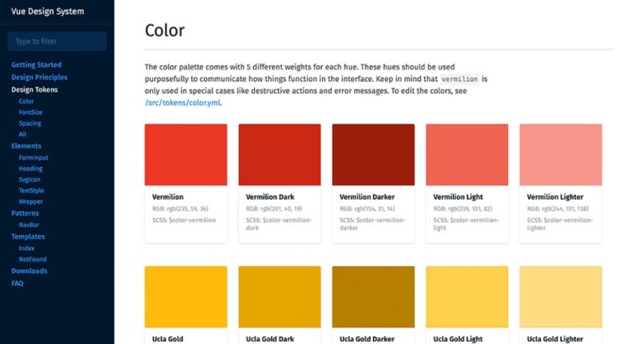
Task: Select the Vermilion Dark swatch
Action: 279,154
